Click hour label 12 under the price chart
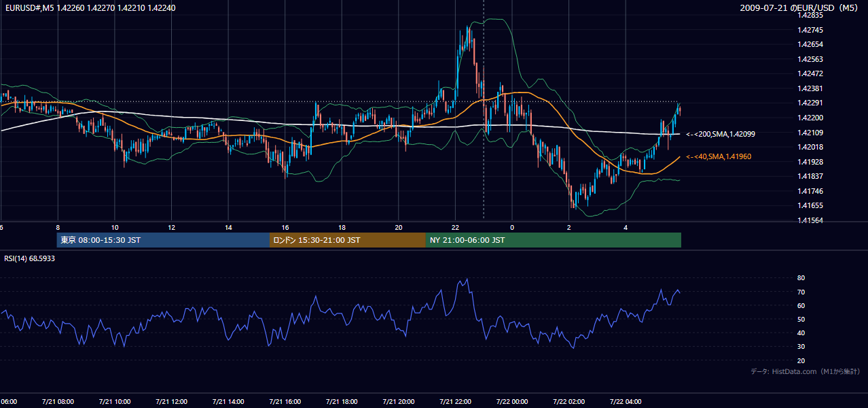Viewport: 868px width, 408px height. (172, 228)
